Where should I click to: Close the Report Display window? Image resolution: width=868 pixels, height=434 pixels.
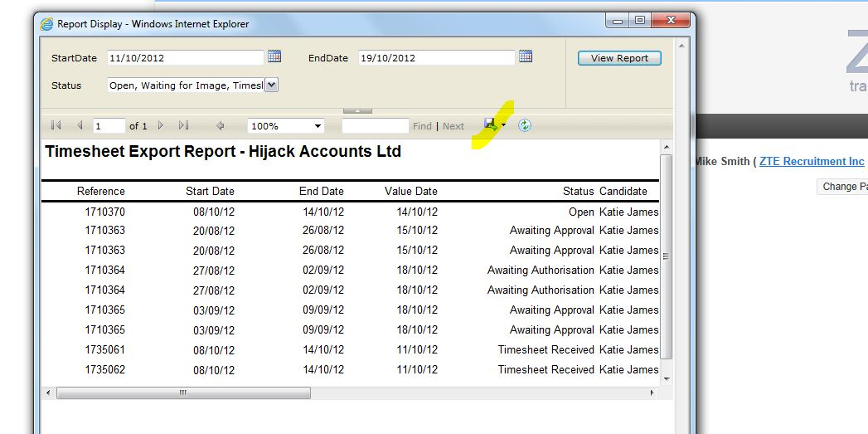671,21
